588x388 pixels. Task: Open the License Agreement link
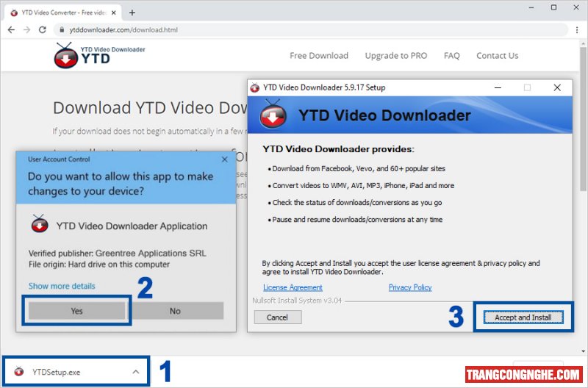coord(293,287)
